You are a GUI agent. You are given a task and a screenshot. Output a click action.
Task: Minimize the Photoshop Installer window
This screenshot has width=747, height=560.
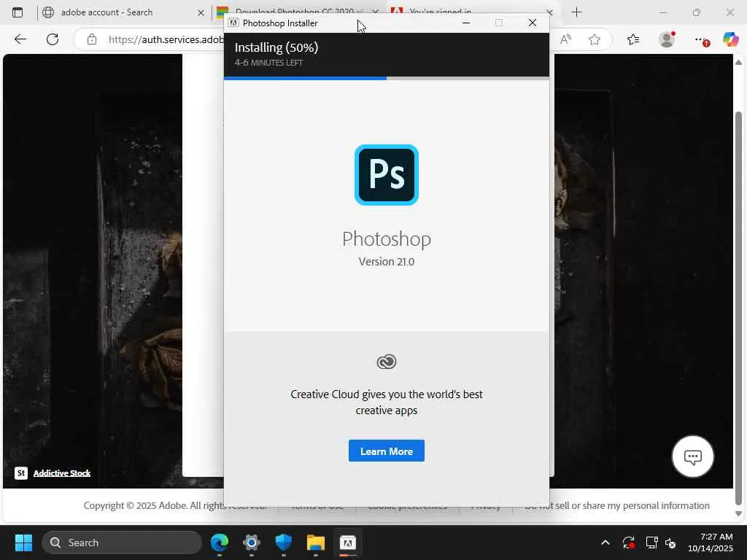(466, 23)
